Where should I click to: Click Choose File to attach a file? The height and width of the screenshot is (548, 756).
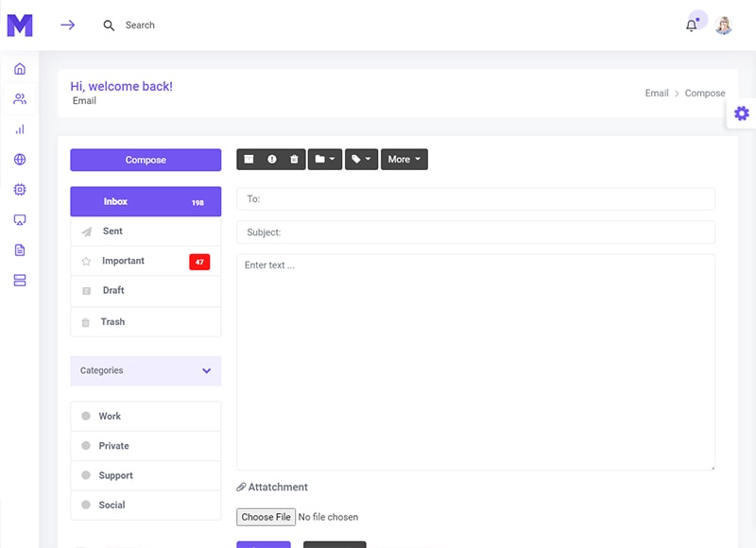point(266,517)
